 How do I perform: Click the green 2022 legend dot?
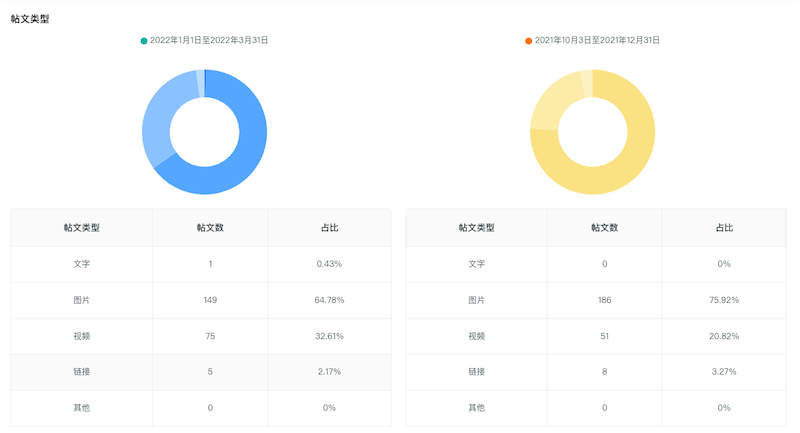pos(144,41)
